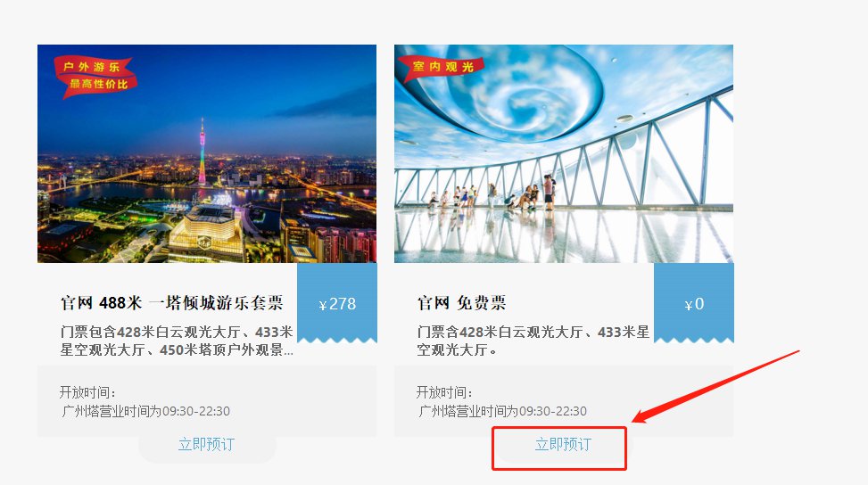This screenshot has width=868, height=485.
Task: Click the 488米 package description text
Action: coord(177,341)
